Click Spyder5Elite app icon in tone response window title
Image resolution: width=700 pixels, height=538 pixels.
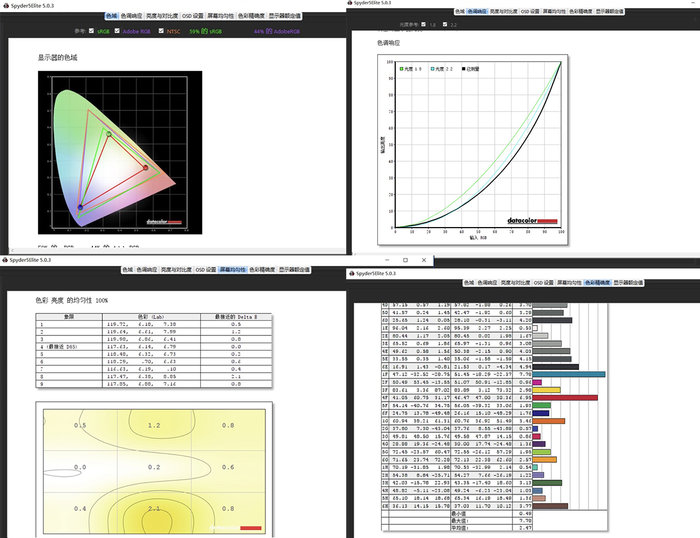pyautogui.click(x=350, y=3)
